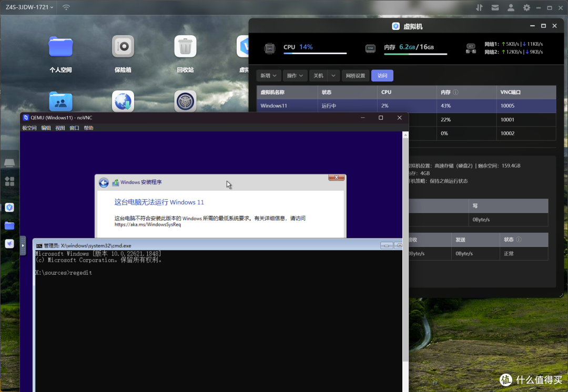The width and height of the screenshot is (568, 392).
Task: Expand the 新增 dropdown in 虚拟机 window
Action: [268, 76]
